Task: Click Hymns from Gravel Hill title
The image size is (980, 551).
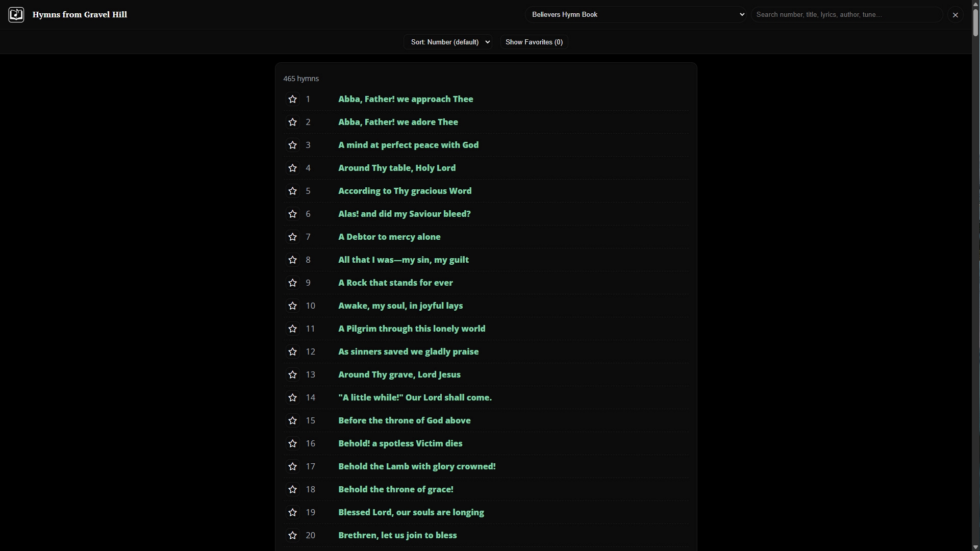Action: coord(80,14)
